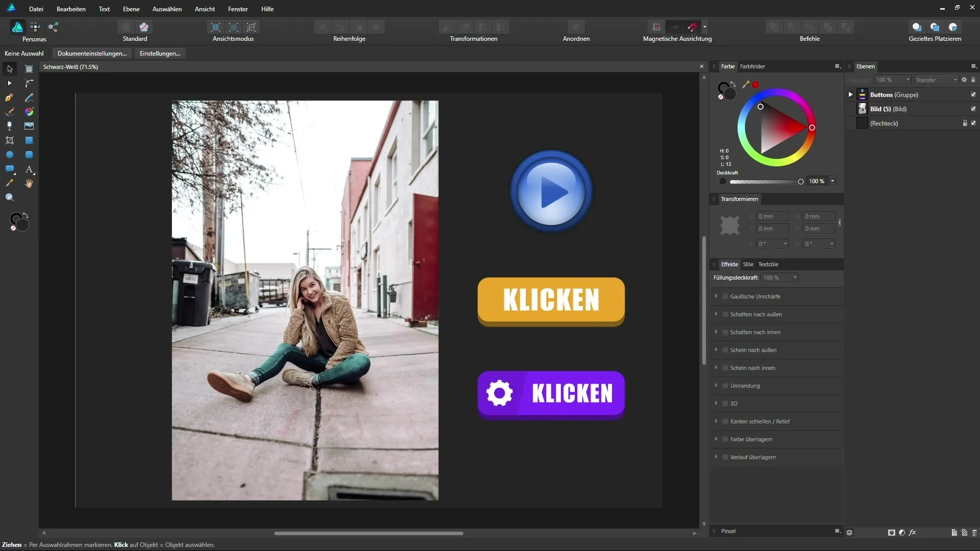Image resolution: width=980 pixels, height=551 pixels.
Task: Click the mask layer icon in Ebenen
Action: click(x=892, y=532)
